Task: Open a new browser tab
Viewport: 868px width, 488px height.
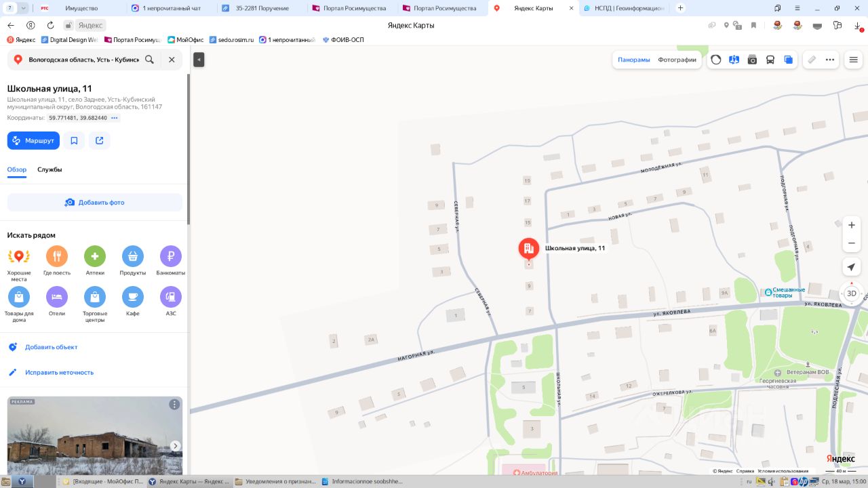Action: tap(680, 8)
